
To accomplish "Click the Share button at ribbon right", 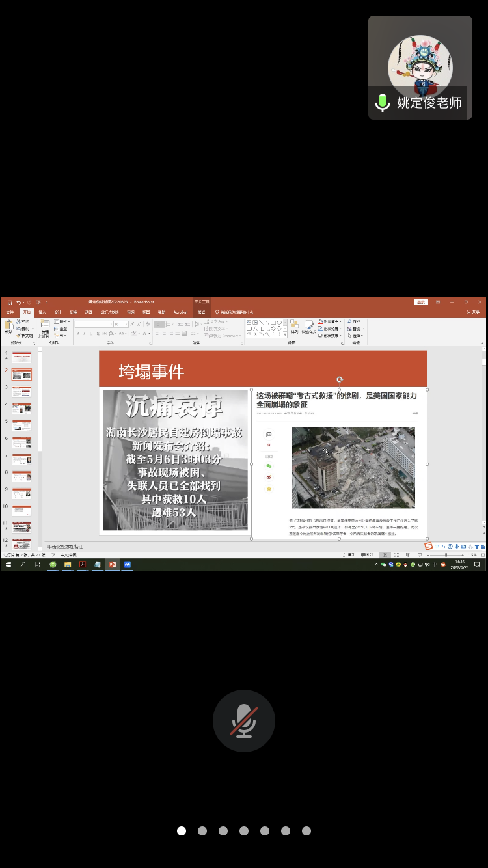I will (x=474, y=312).
